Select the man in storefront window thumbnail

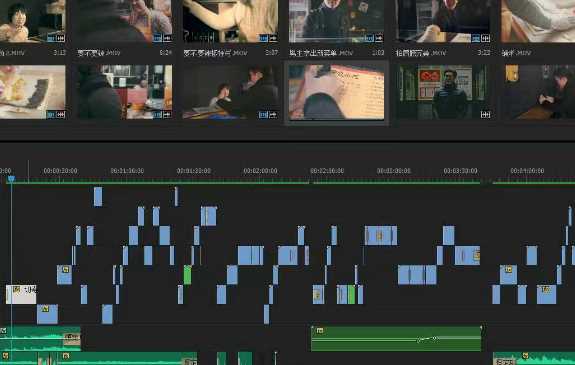pos(336,21)
